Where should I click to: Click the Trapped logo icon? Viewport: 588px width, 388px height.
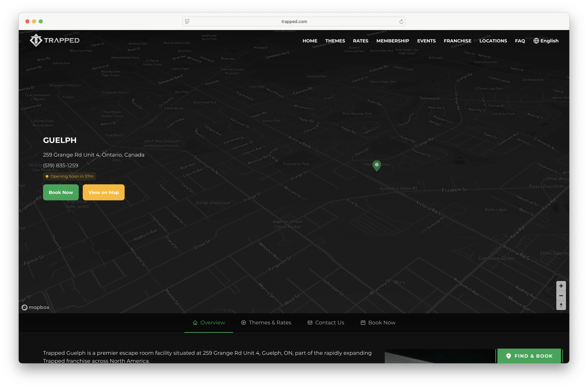pos(36,40)
